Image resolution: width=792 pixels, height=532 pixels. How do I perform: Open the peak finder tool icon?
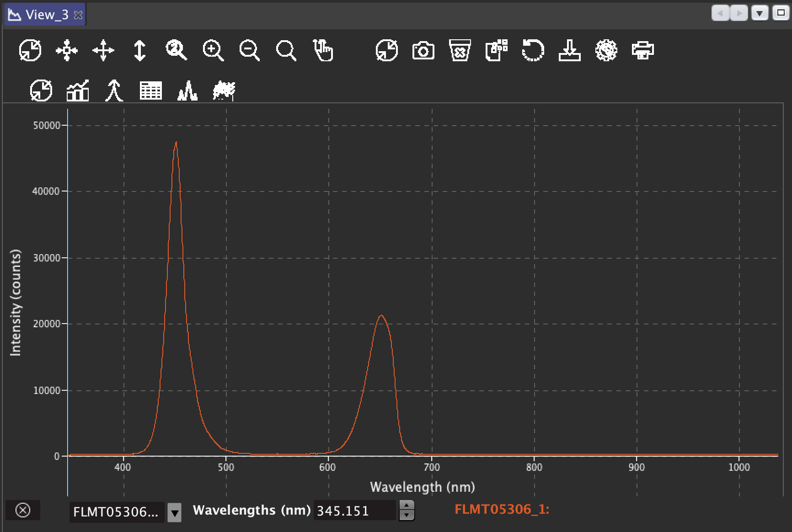click(114, 90)
